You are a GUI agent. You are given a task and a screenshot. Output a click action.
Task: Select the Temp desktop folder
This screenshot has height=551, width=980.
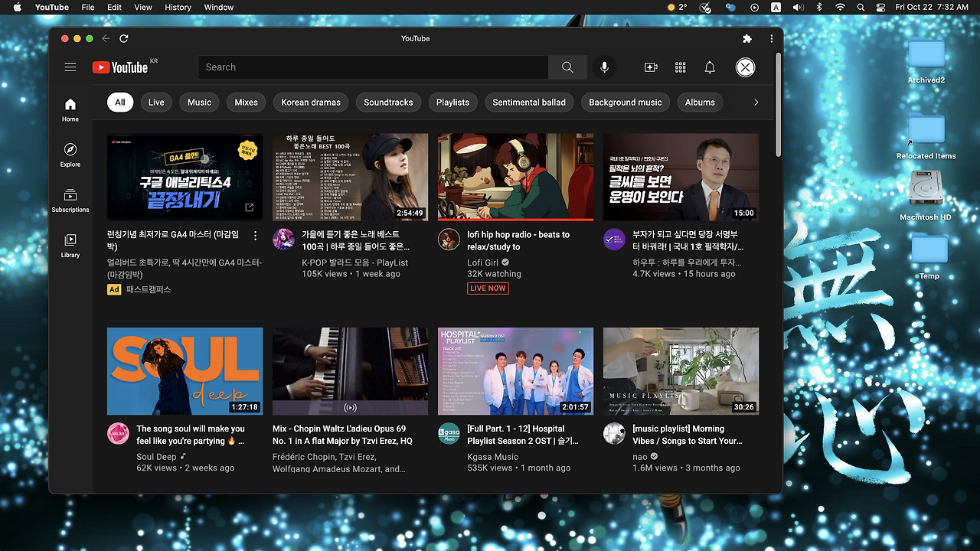(x=929, y=257)
